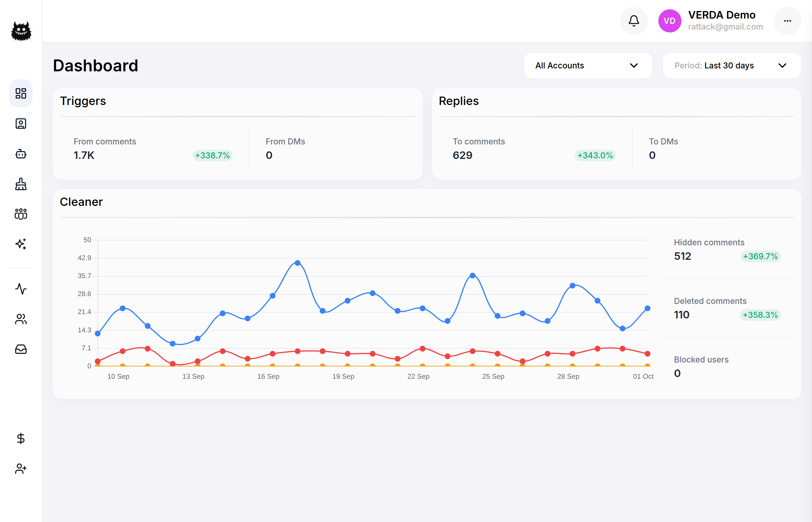The height and width of the screenshot is (522, 812).
Task: Click the +343.0% replies badge
Action: [595, 155]
